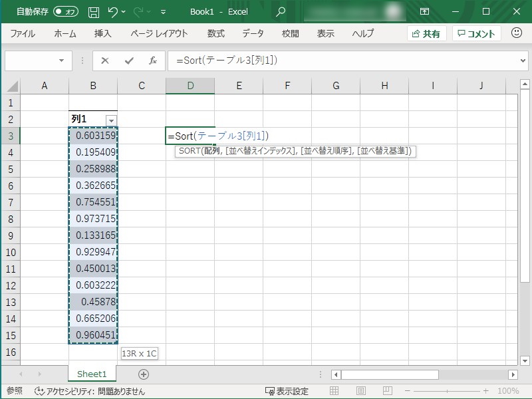532x399 pixels.
Task: Click the horizontal scrollbar right arrow
Action: click(513, 374)
